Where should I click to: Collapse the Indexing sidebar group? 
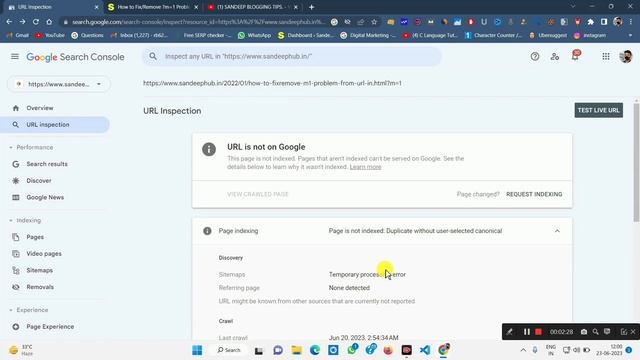pos(11,220)
